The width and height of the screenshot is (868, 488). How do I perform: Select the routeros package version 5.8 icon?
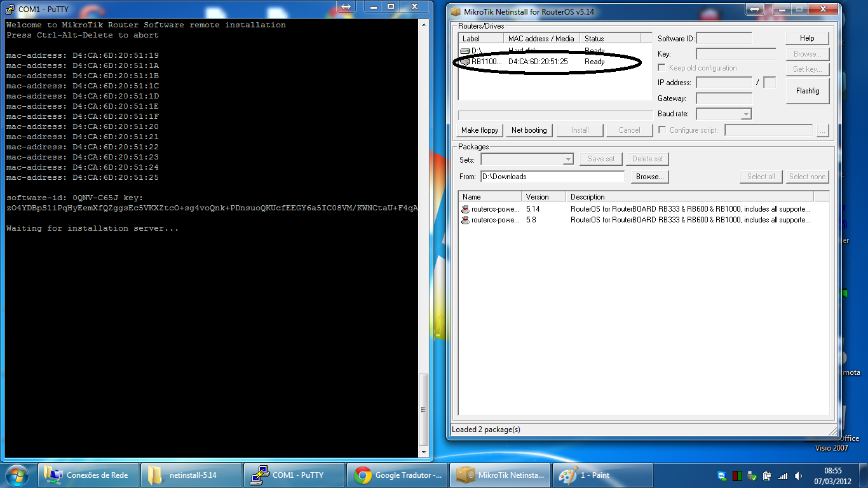(466, 220)
